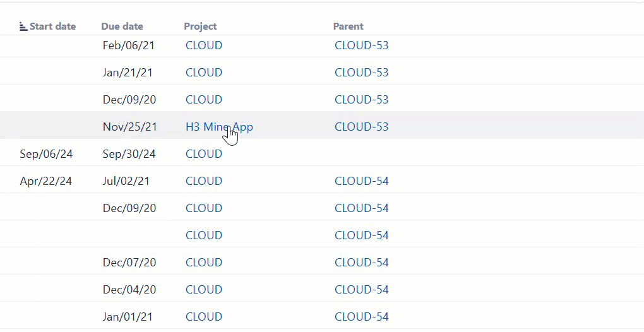Image resolution: width=644 pixels, height=332 pixels.
Task: Click the Feb/06/21 due date cell
Action: click(129, 45)
